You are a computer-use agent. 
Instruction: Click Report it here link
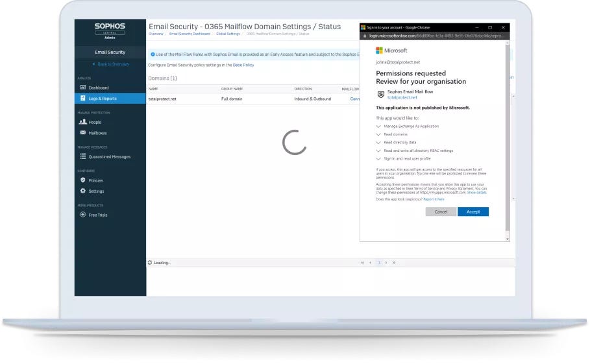[x=434, y=199]
